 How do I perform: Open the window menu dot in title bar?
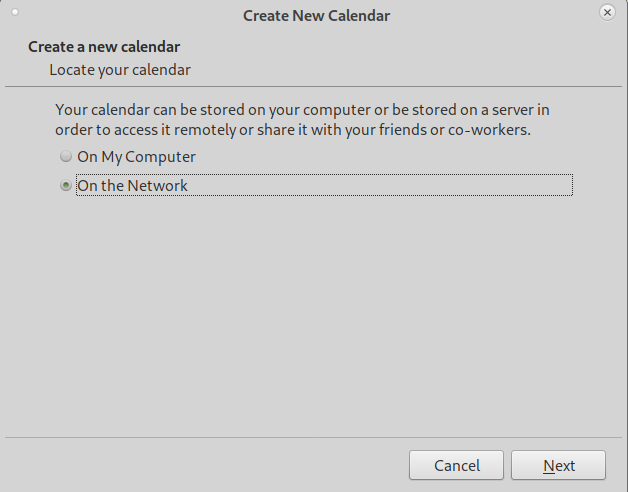click(15, 12)
